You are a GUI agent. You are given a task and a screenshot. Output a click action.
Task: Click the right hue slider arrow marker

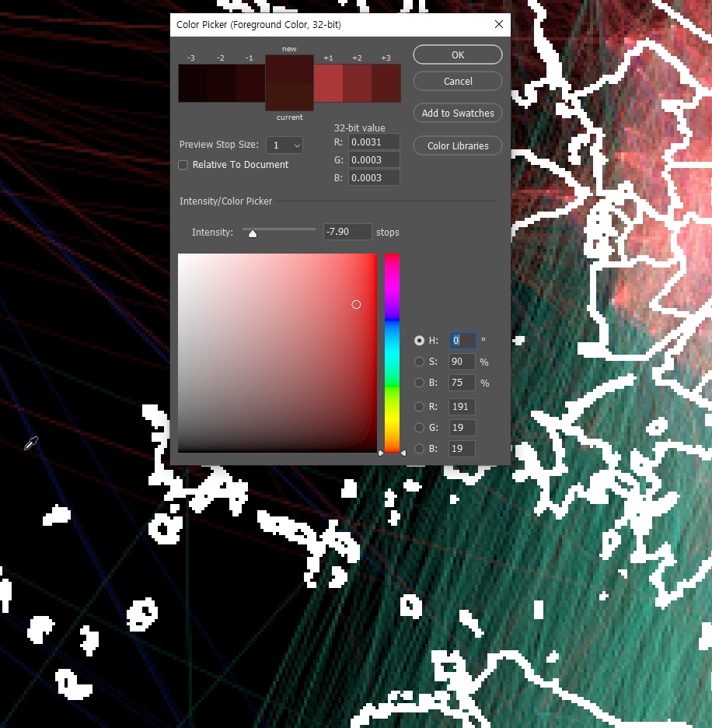pyautogui.click(x=403, y=453)
